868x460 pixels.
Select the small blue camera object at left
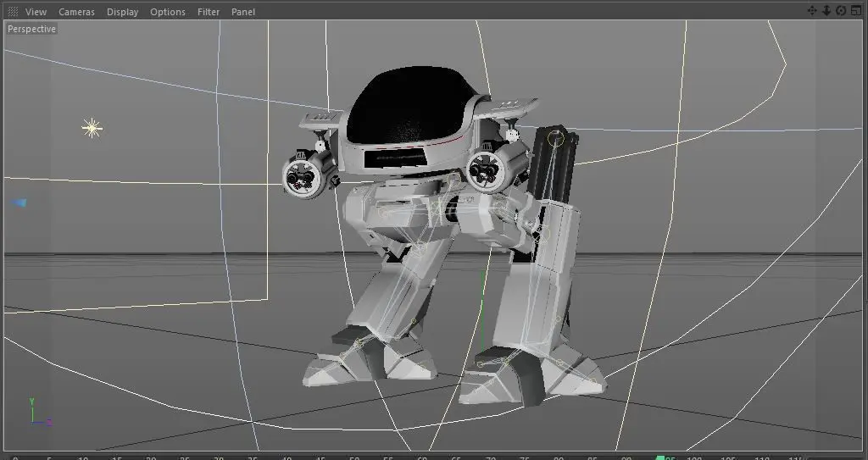coord(19,202)
